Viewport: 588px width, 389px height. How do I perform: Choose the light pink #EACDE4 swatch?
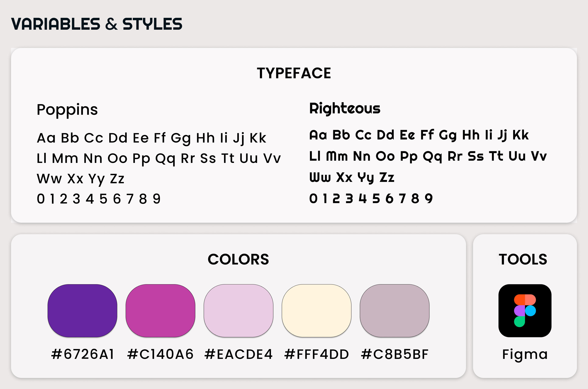(x=238, y=311)
